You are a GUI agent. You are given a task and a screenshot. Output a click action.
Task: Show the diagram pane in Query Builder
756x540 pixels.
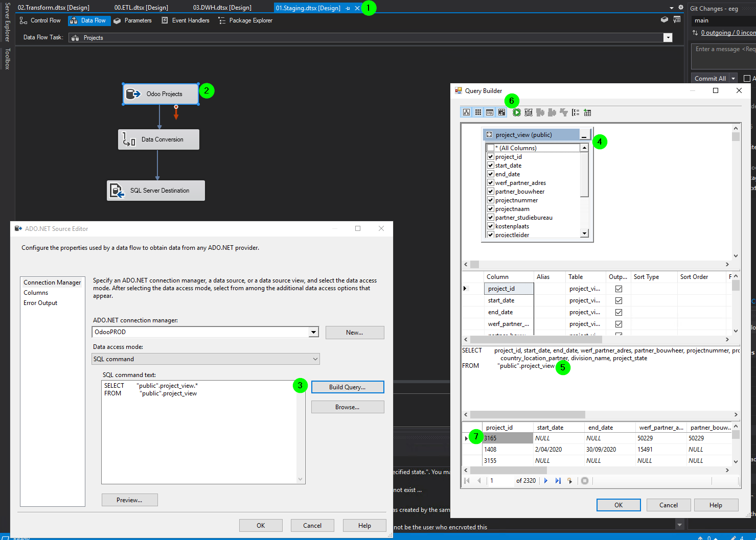click(466, 112)
